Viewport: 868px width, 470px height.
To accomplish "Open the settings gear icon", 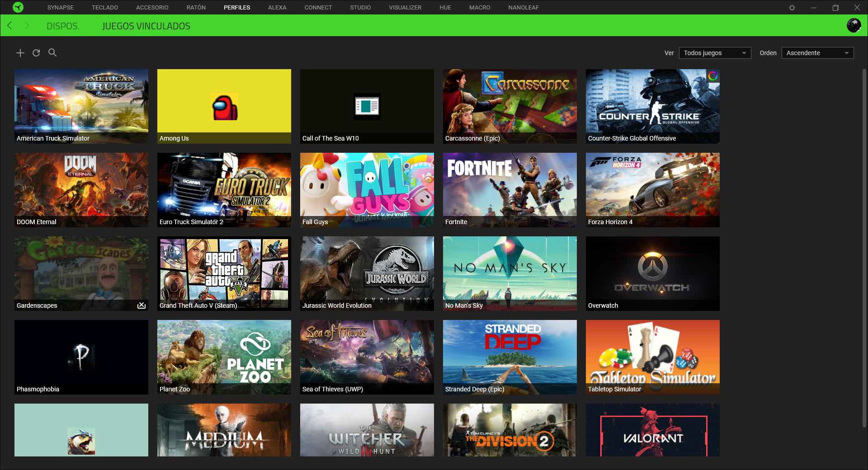I will click(792, 8).
